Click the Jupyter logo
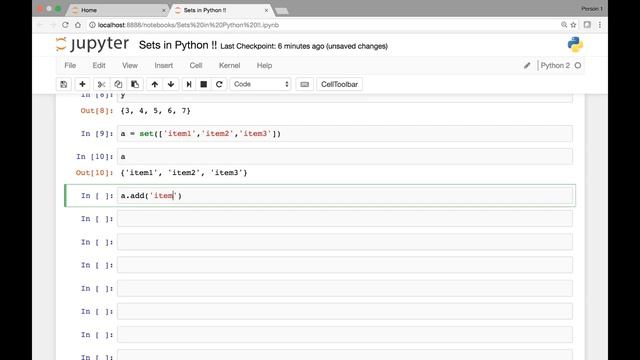640x360 pixels. tap(93, 44)
